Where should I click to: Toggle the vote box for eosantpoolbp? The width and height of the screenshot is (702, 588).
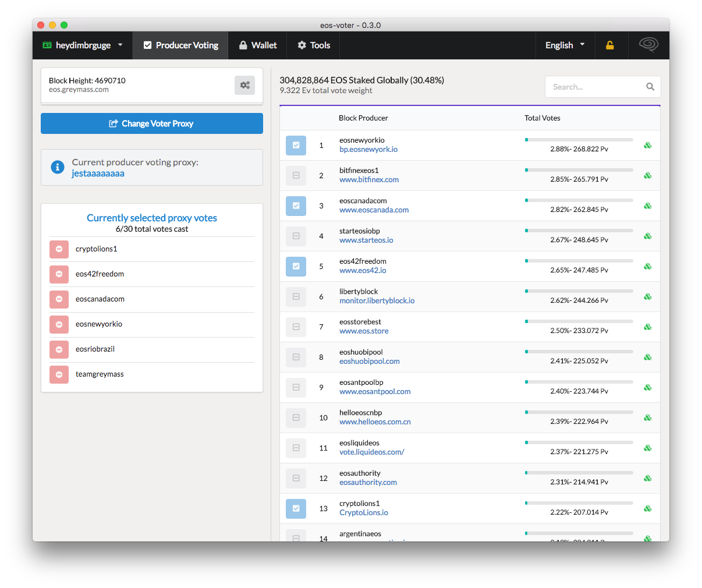point(296,388)
